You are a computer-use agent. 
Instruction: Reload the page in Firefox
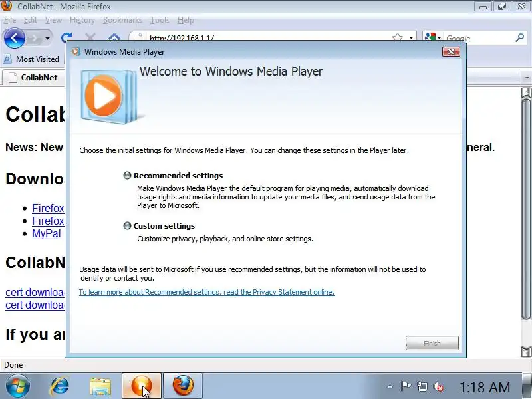click(x=66, y=38)
